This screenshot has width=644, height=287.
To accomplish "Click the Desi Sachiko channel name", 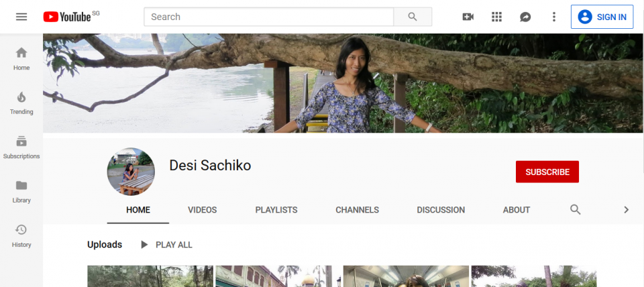I will tap(210, 166).
